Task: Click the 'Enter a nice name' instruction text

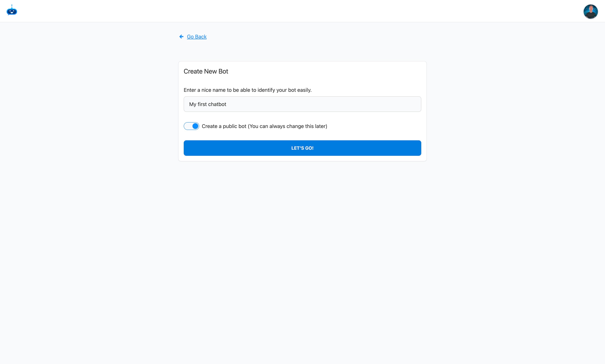Action: tap(247, 90)
